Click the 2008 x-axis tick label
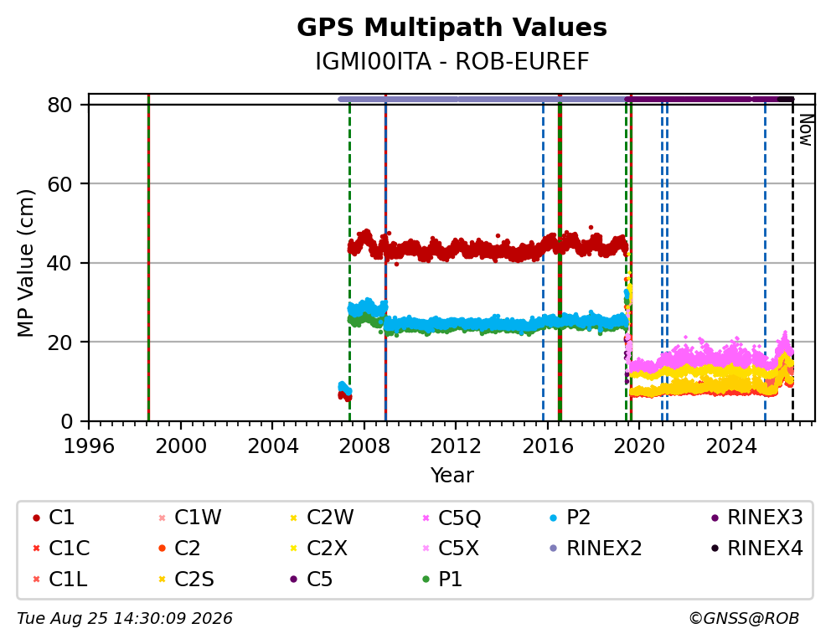The height and width of the screenshot is (644, 831). point(364,446)
